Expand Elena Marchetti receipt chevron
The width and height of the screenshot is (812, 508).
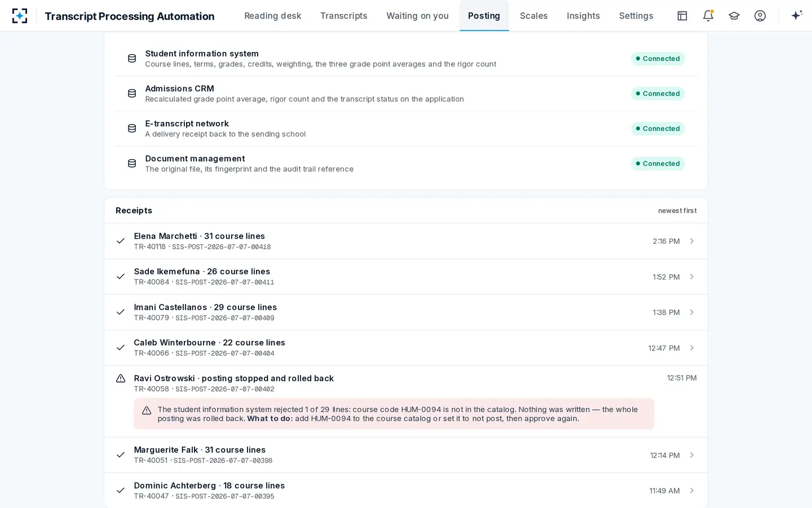click(692, 241)
